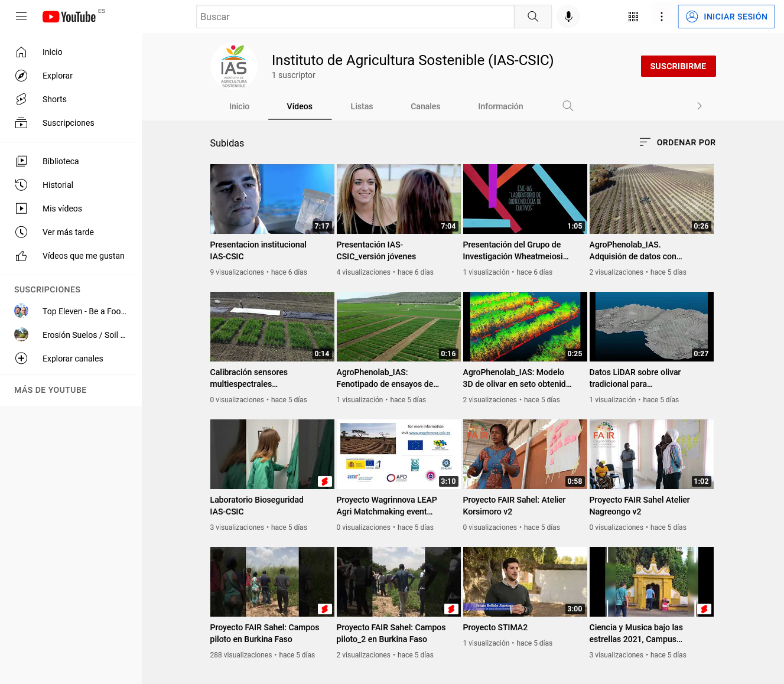Open the Información tab
784x684 pixels.
tap(500, 106)
